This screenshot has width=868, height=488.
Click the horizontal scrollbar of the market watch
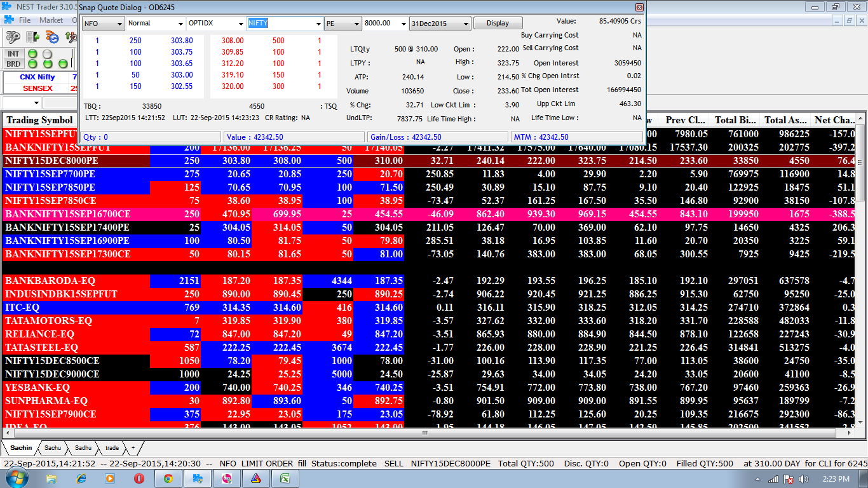[426, 433]
